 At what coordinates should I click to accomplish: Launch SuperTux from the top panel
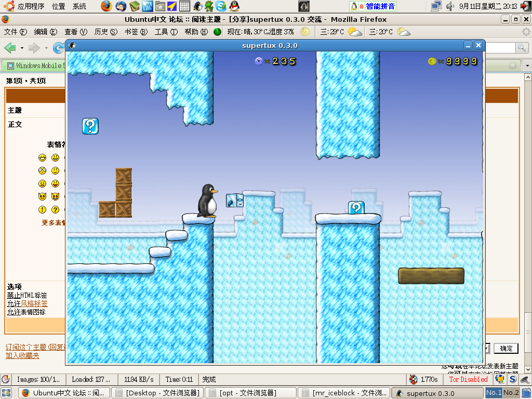point(197,6)
